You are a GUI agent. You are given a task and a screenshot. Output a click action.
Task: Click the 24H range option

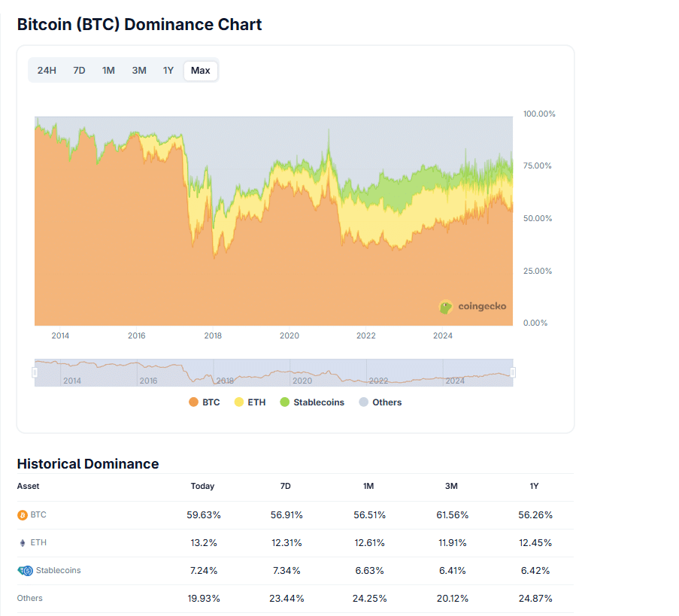pyautogui.click(x=47, y=70)
